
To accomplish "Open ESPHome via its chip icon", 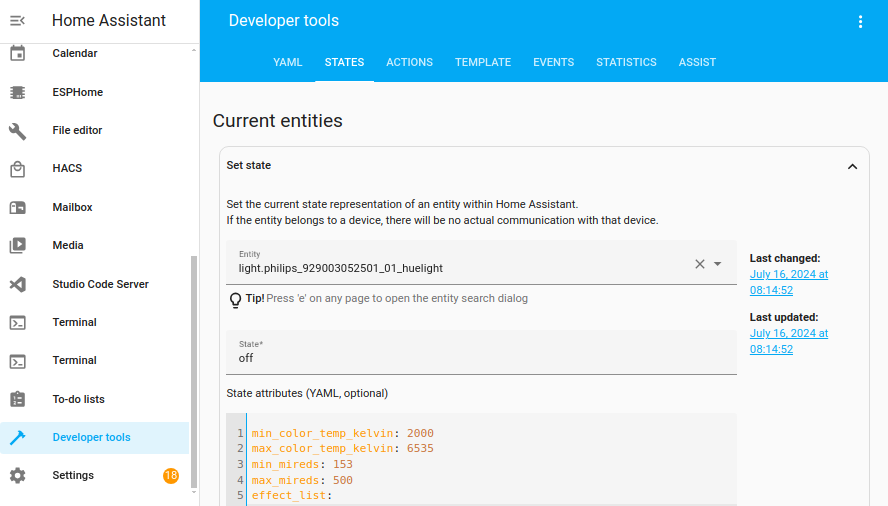I will point(17,92).
